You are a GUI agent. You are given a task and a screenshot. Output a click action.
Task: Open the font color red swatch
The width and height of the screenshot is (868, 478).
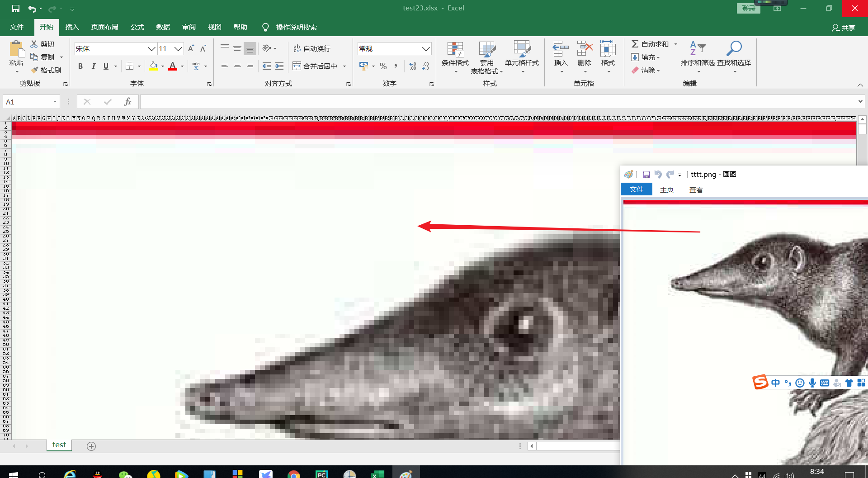(x=172, y=66)
